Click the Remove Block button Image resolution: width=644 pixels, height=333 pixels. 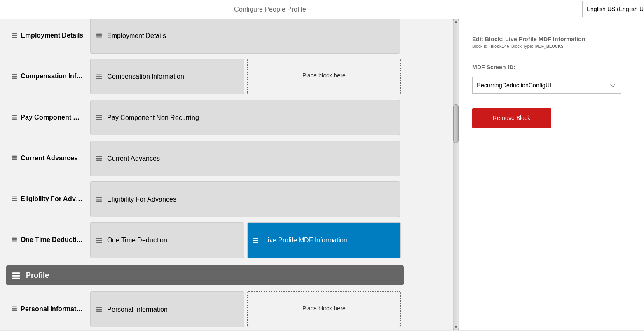(x=511, y=118)
